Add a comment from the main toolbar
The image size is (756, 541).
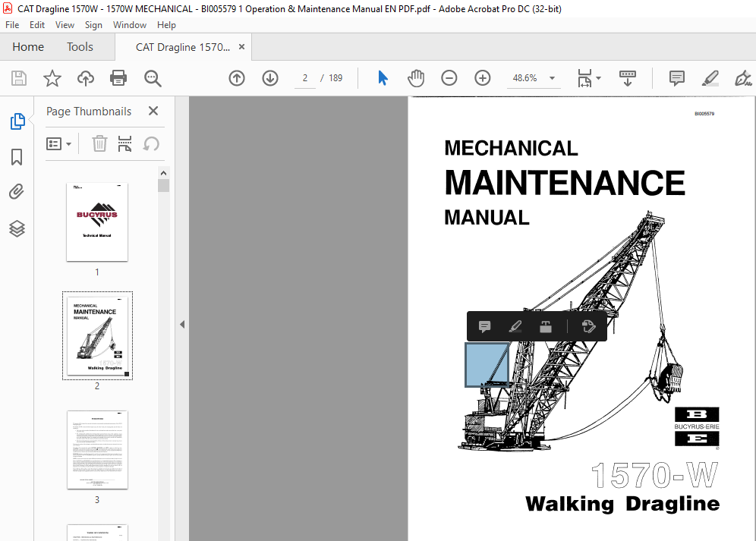[x=676, y=78]
